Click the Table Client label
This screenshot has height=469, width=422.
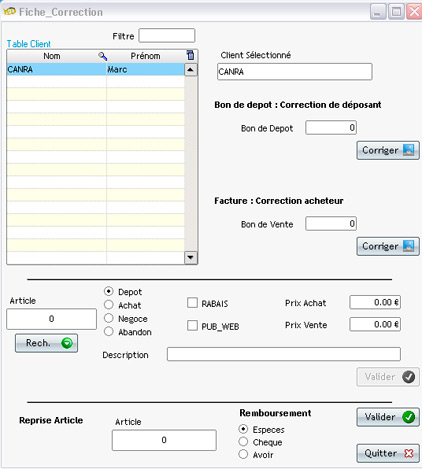[29, 44]
